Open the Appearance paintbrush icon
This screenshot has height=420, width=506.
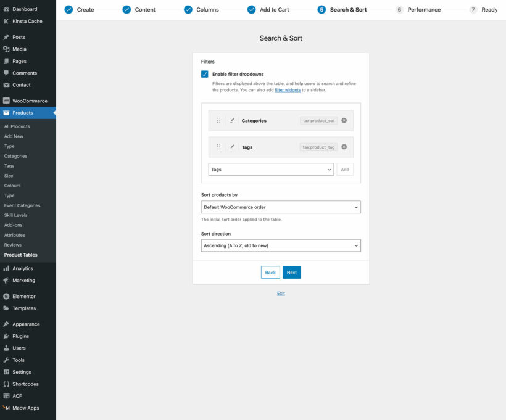(x=6, y=323)
